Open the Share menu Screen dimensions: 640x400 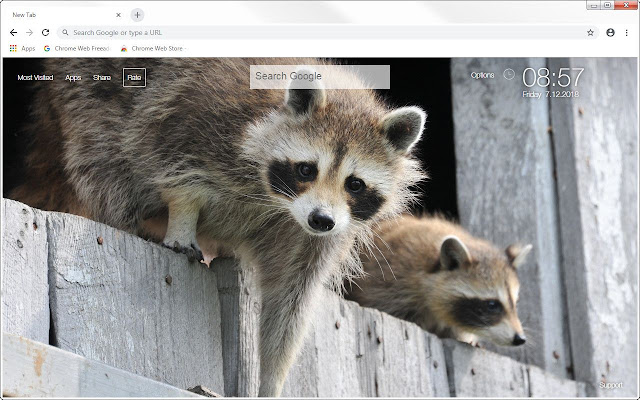102,78
